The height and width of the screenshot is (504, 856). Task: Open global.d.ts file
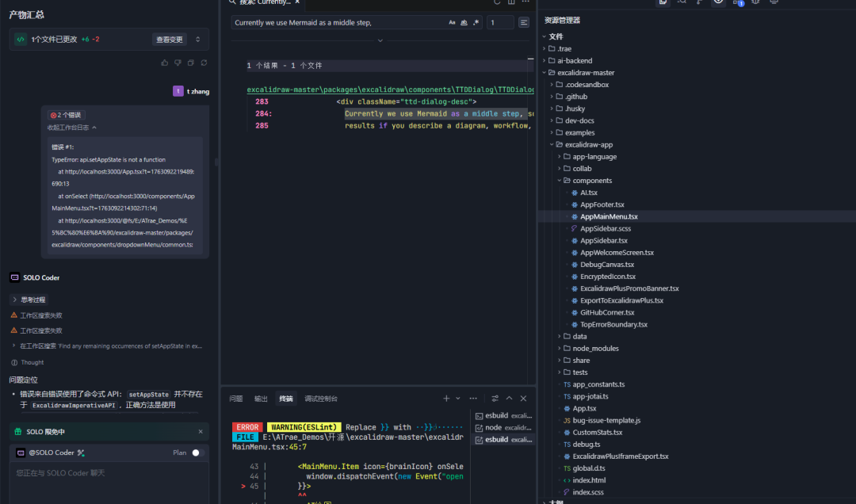click(x=588, y=468)
